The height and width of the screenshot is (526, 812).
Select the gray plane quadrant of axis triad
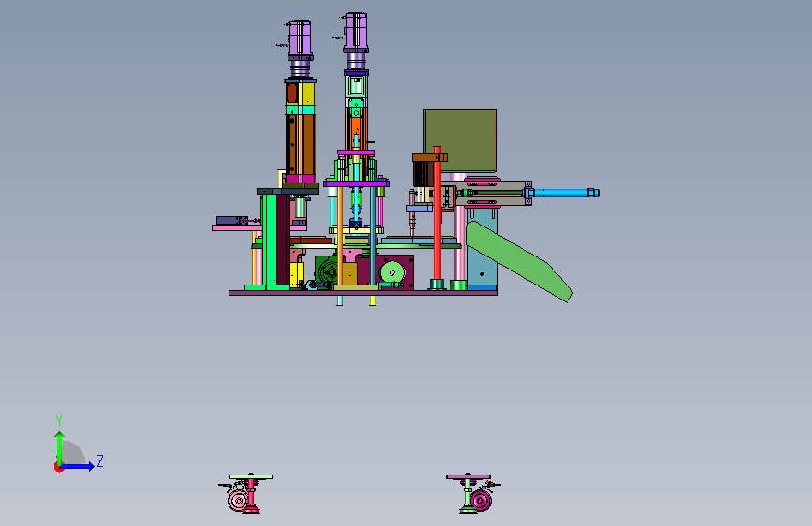click(x=74, y=453)
